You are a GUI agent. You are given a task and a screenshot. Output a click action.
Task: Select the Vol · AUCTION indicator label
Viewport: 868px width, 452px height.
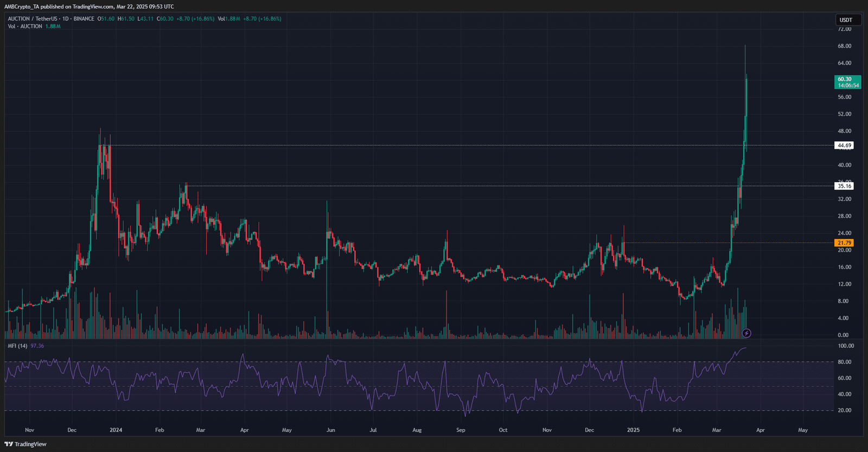(25, 26)
